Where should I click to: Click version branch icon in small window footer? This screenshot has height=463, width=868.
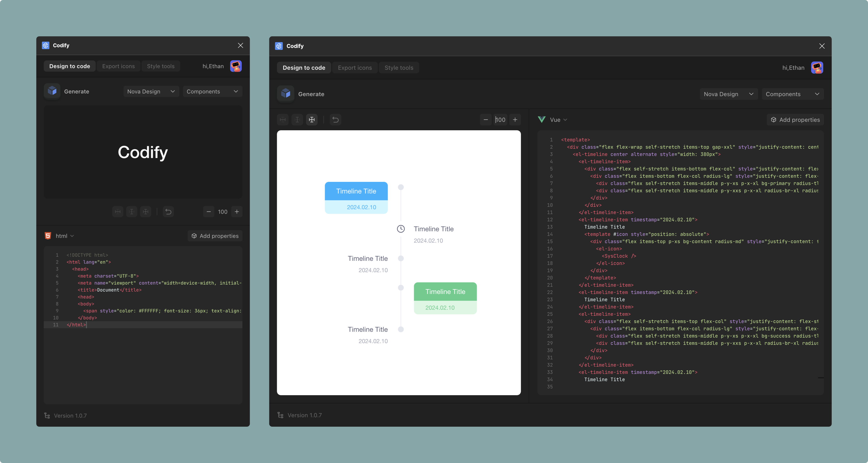(x=47, y=416)
